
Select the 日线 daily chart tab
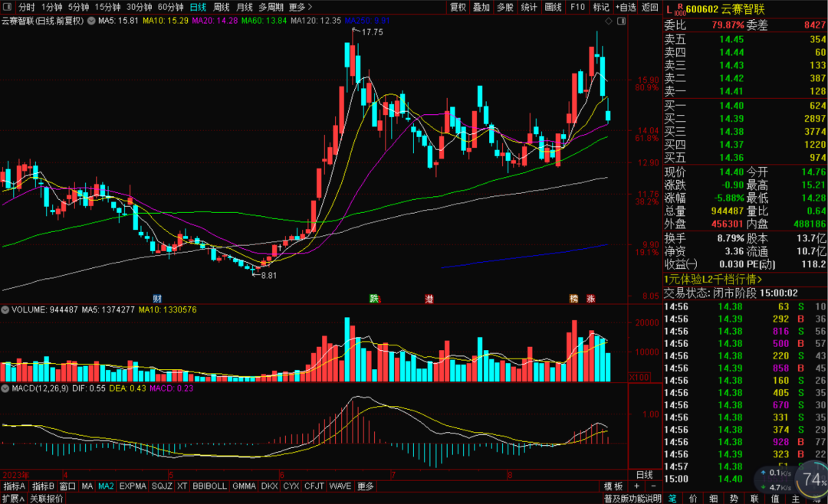198,8
